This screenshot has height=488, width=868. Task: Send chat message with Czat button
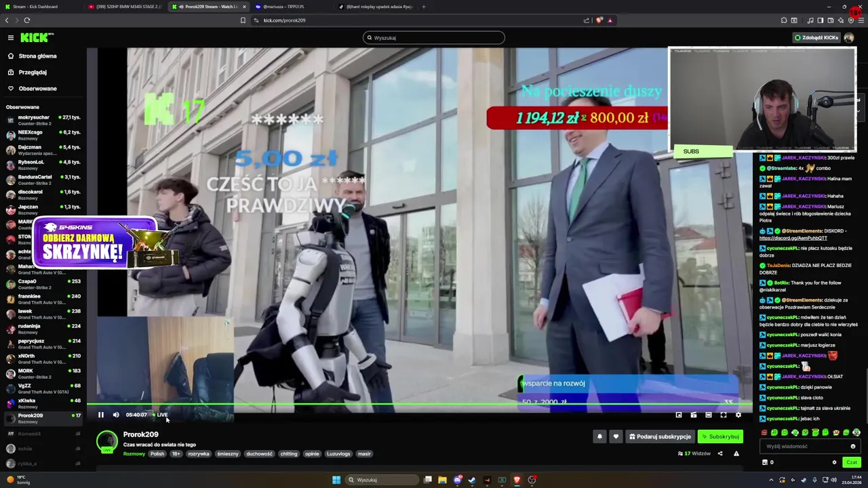(x=852, y=462)
